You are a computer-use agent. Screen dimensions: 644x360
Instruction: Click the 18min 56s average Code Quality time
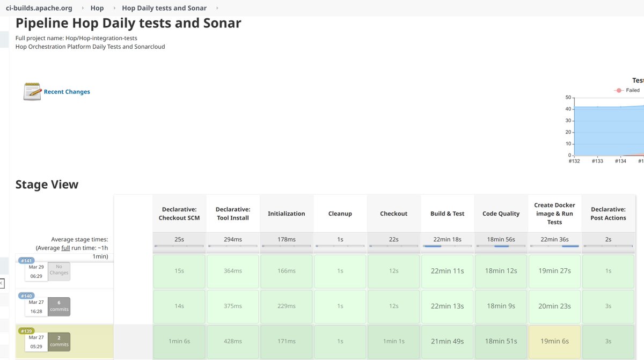[501, 239]
